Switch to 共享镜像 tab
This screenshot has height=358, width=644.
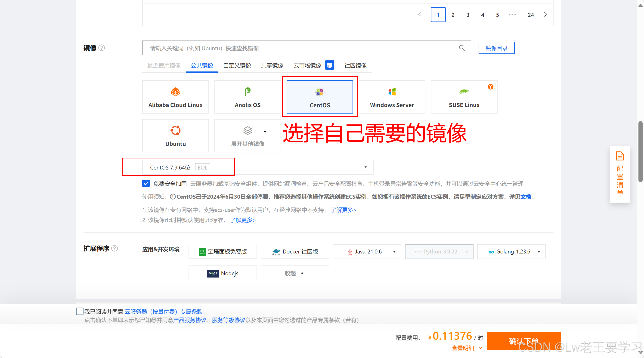click(272, 65)
